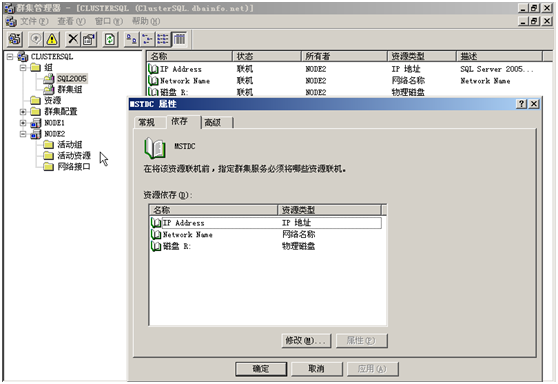Collapse the NODE2 node

point(23,134)
